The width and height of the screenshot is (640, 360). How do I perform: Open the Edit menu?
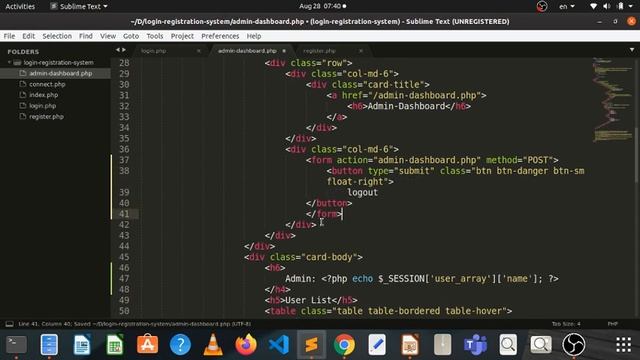point(29,36)
